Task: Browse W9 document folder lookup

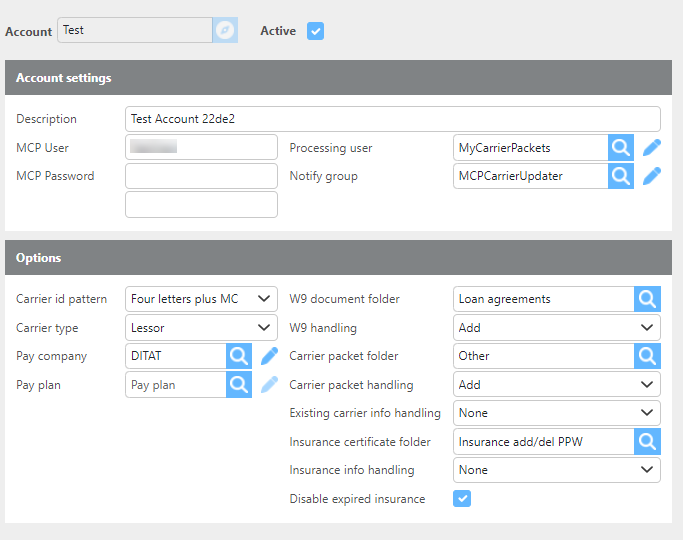Action: coord(647,299)
